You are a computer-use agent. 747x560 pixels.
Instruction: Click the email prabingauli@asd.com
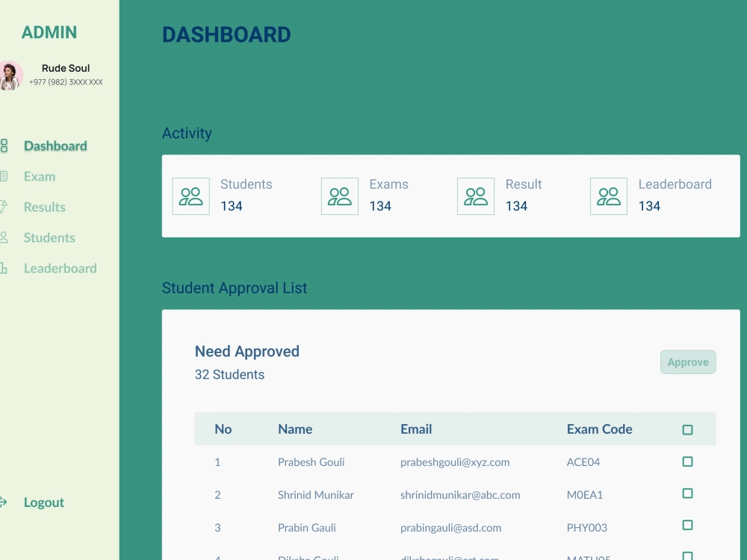[450, 528]
